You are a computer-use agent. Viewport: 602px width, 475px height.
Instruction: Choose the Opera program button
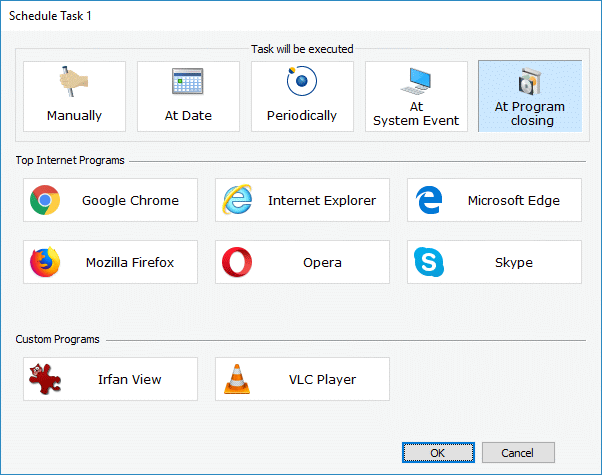(302, 262)
